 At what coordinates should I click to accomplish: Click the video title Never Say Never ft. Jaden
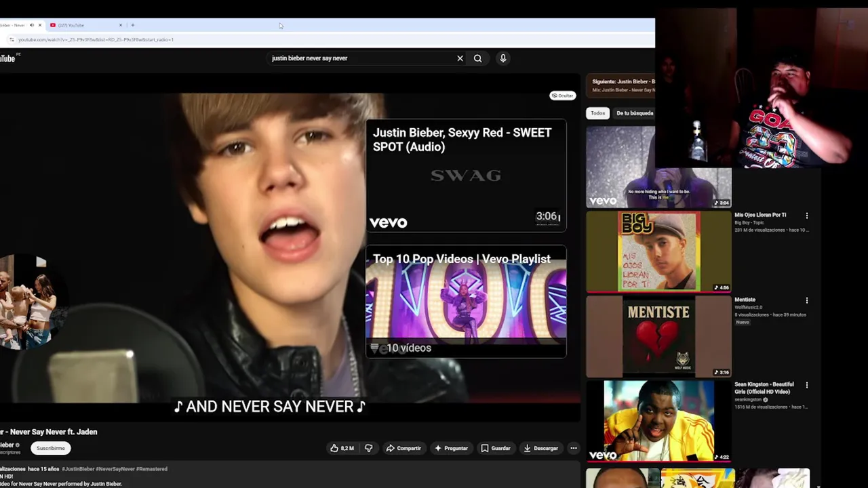pos(49,432)
